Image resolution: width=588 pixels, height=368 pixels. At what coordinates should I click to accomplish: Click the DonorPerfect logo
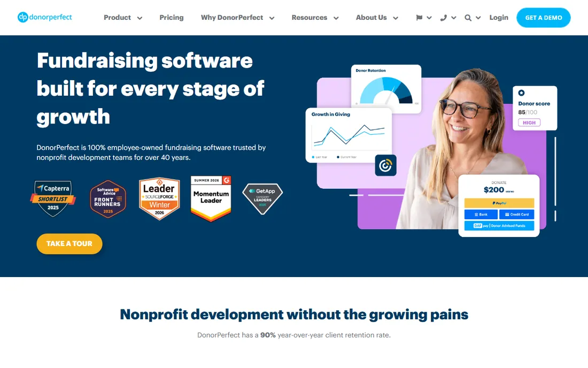44,17
